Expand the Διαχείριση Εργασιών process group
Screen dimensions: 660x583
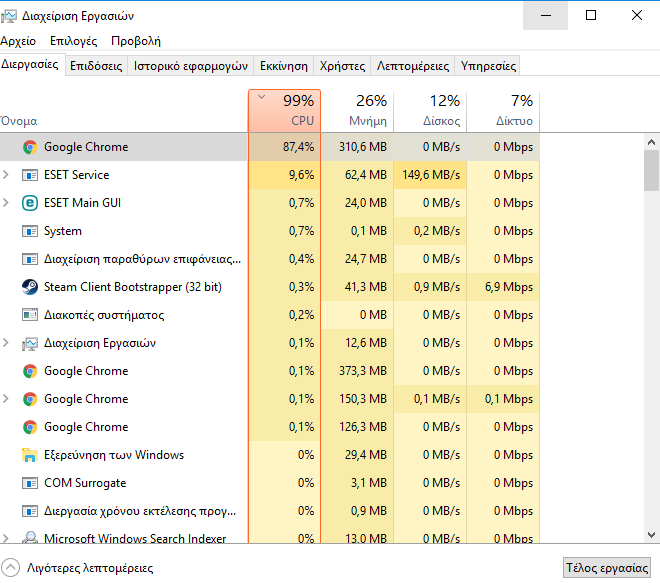point(6,343)
